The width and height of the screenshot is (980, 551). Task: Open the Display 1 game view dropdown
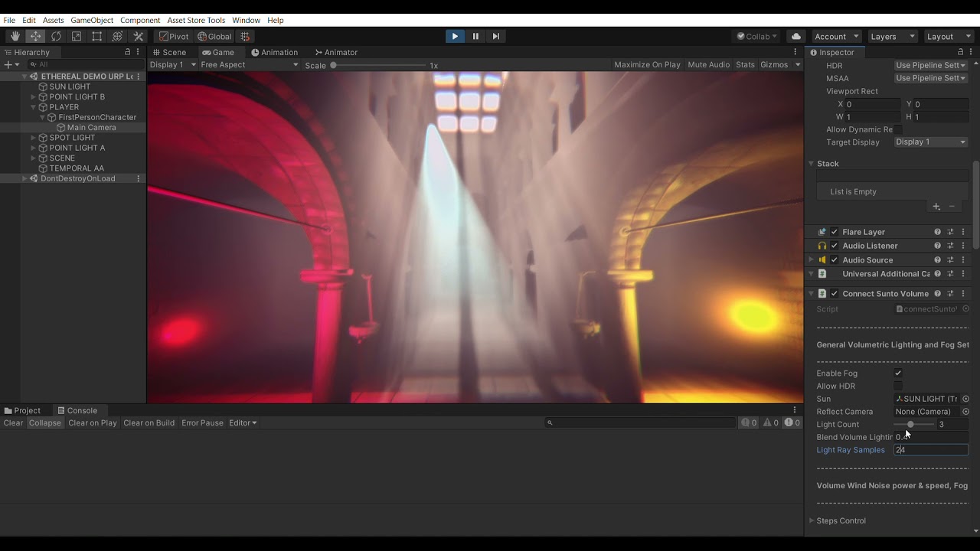[x=173, y=65]
